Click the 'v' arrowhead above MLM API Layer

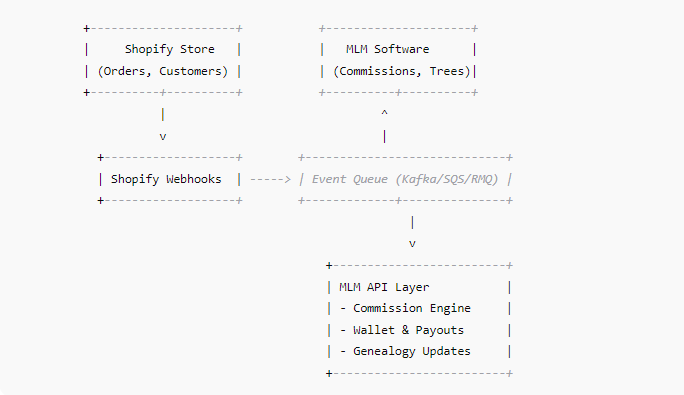(412, 244)
